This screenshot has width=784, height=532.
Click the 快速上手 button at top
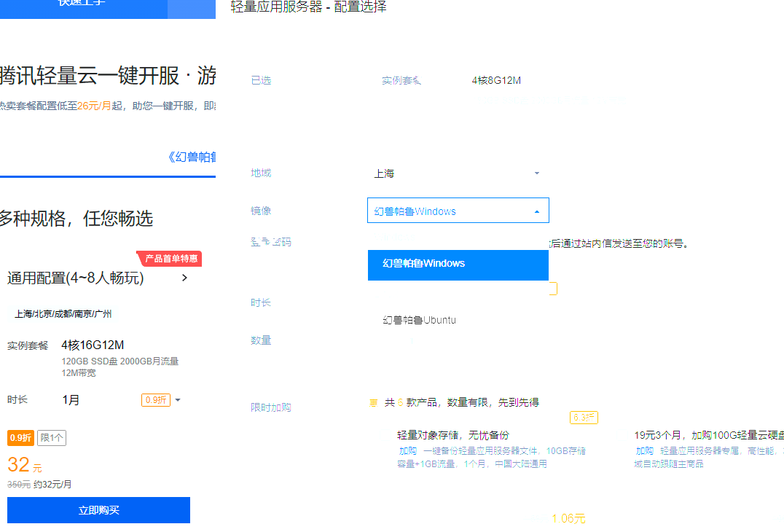[x=82, y=4]
